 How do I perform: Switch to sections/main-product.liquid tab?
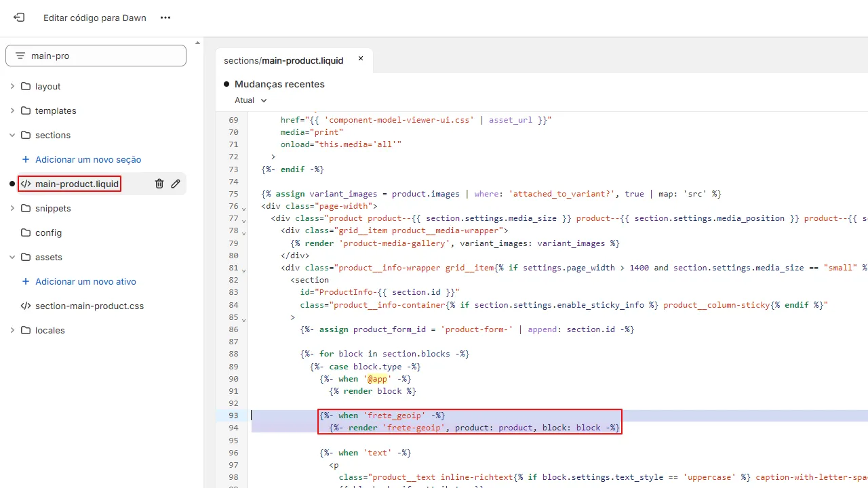pyautogui.click(x=283, y=60)
